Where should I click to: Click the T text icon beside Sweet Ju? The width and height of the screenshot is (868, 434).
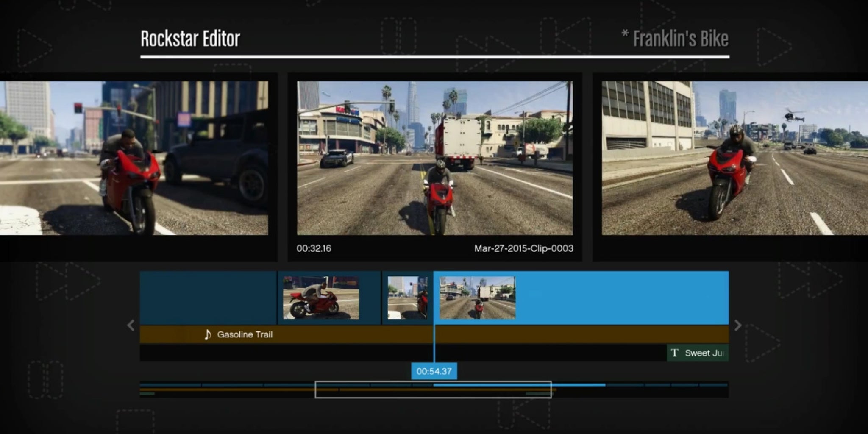tap(675, 353)
